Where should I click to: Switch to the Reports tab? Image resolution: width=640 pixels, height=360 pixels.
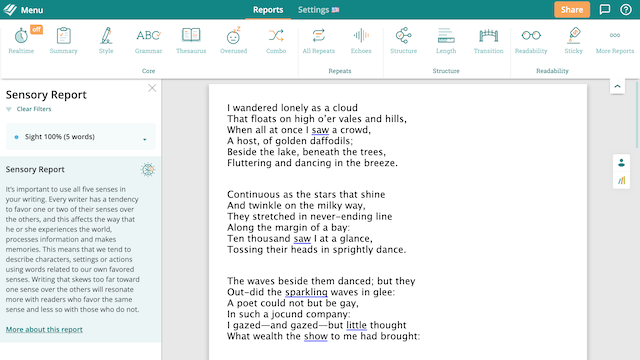pyautogui.click(x=268, y=10)
